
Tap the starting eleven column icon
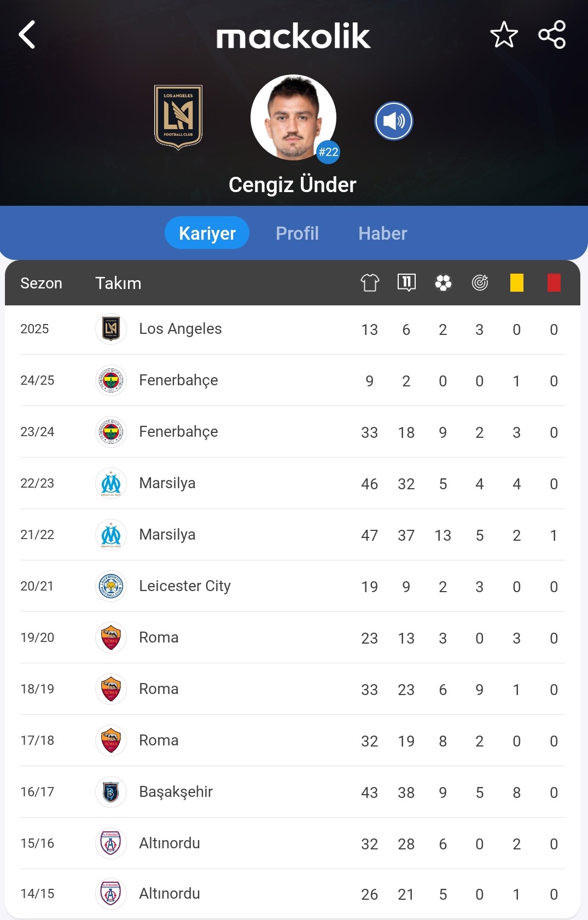pos(406,282)
